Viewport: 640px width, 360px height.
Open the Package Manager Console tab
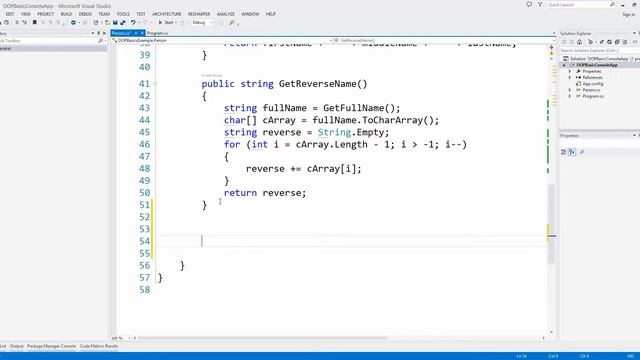coord(51,346)
